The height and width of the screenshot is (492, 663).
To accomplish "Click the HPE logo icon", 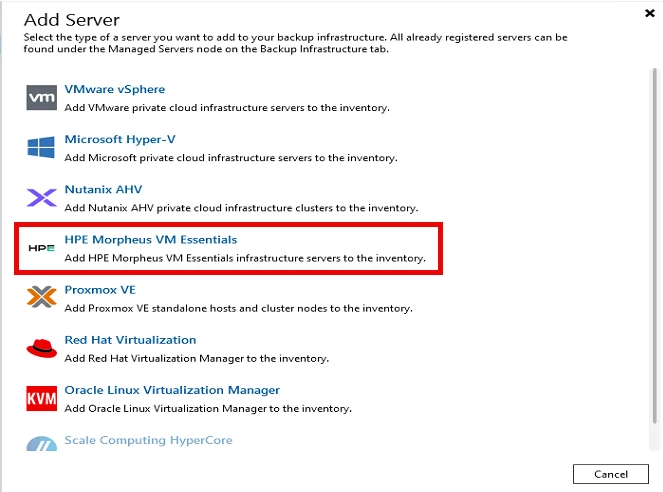I will [x=41, y=248].
